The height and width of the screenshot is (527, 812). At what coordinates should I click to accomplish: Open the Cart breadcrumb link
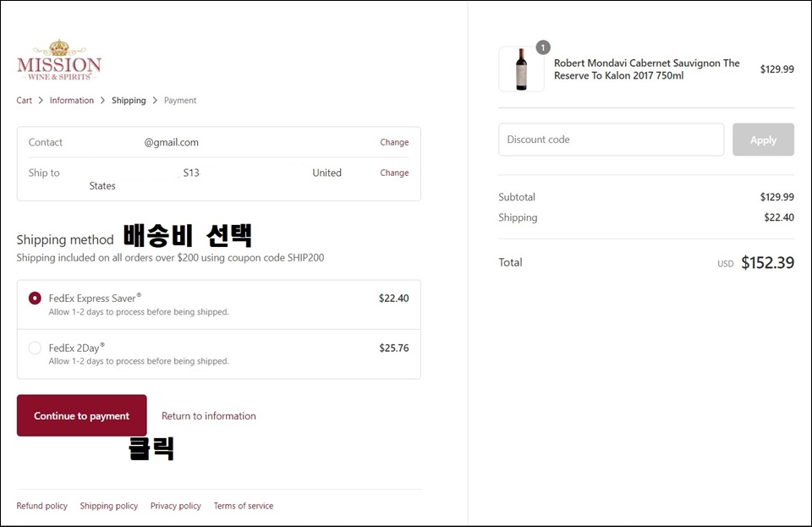[x=24, y=101]
